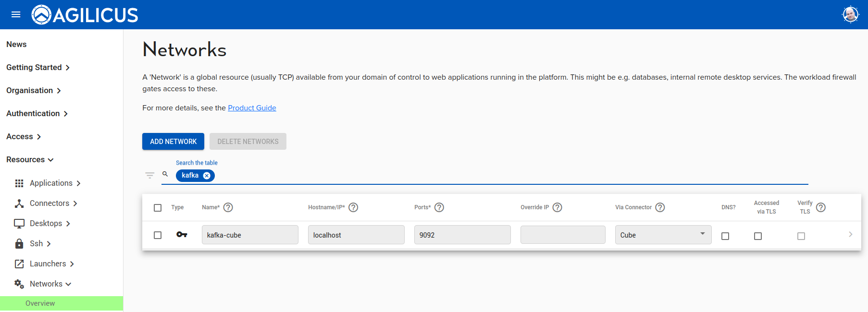
Task: Open the Product Guide link
Action: pos(252,108)
